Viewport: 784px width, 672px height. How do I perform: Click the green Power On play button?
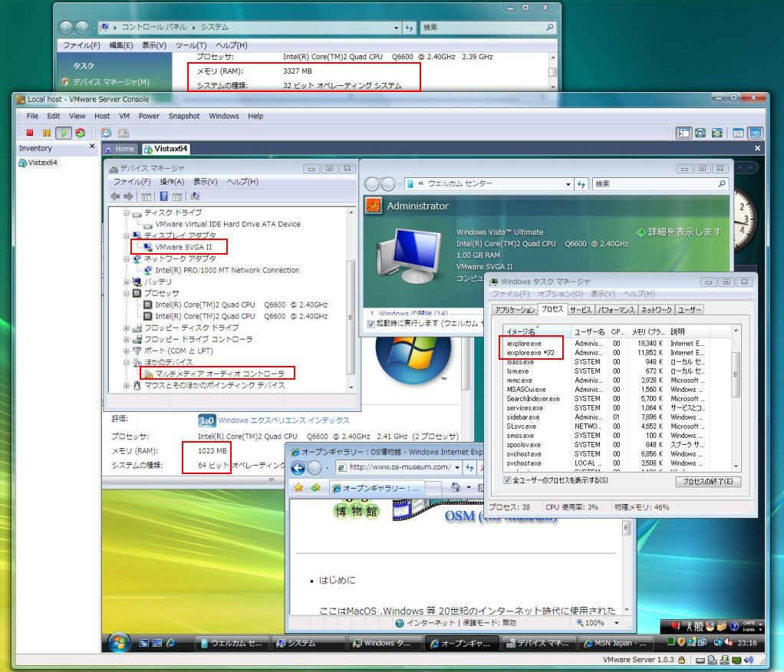click(63, 133)
